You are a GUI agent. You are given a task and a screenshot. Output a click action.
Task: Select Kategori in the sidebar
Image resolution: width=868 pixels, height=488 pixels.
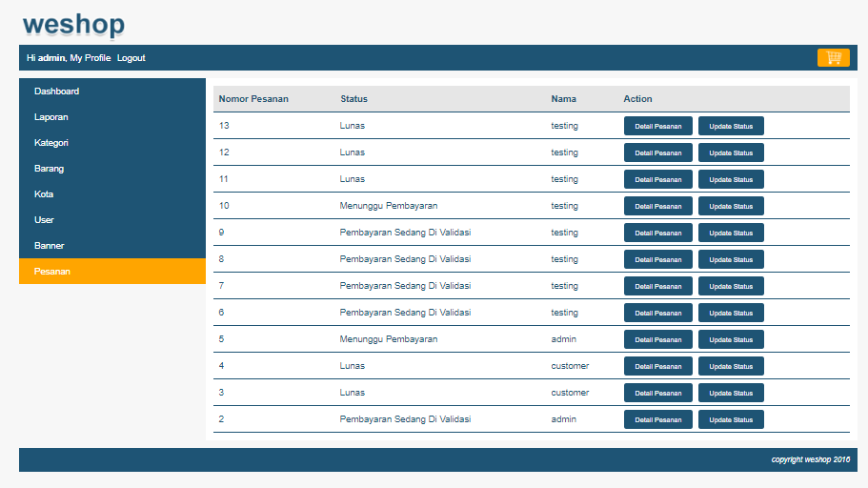click(112, 142)
